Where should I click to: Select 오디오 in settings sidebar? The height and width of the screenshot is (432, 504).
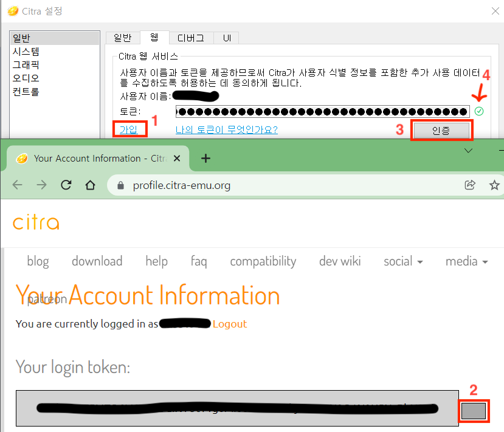coord(26,78)
